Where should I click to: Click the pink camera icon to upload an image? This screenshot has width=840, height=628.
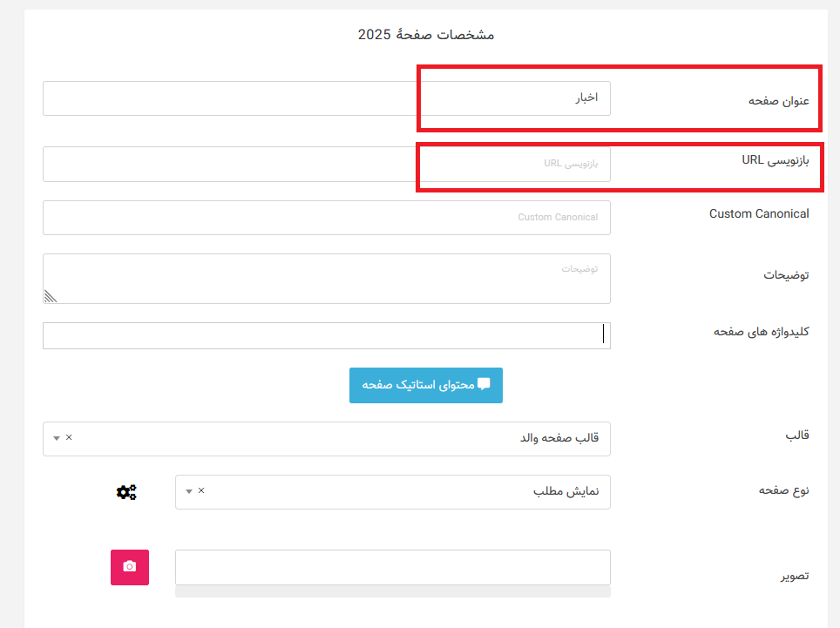click(129, 567)
